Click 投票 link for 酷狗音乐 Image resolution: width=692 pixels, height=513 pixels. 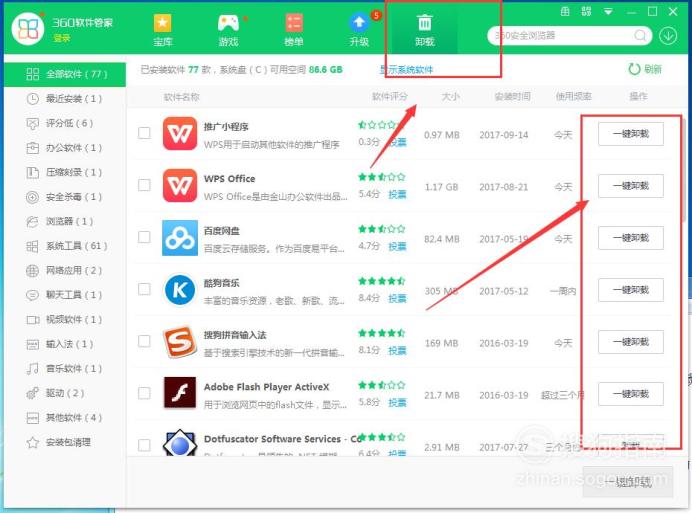[397, 298]
